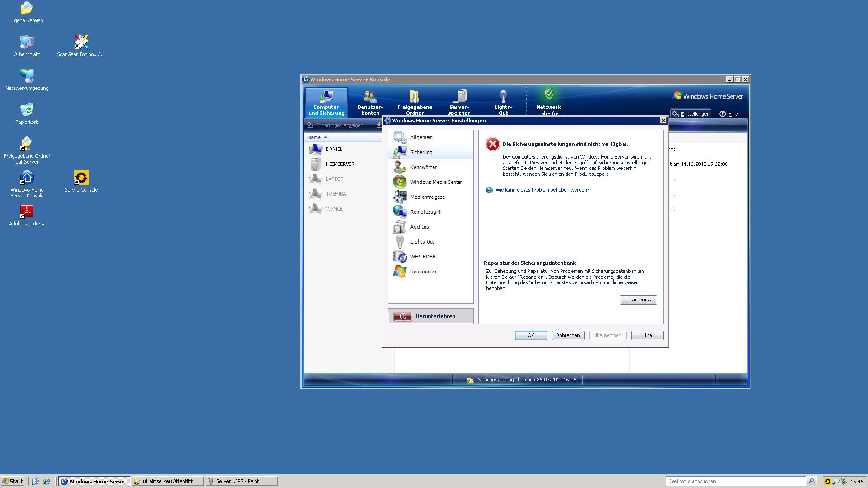This screenshot has width=868, height=488.
Task: Select ScanGear Toolbox 3.1 desktop icon
Action: (x=81, y=46)
